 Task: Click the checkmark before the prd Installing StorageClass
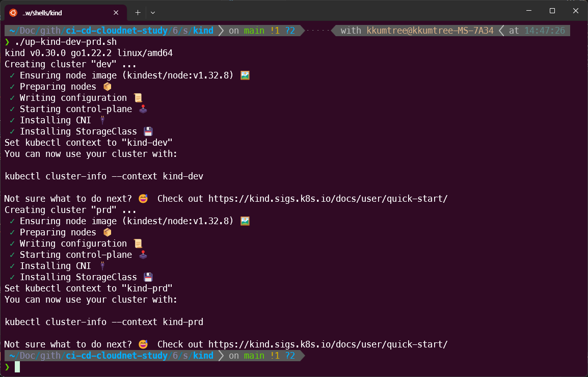coord(12,277)
